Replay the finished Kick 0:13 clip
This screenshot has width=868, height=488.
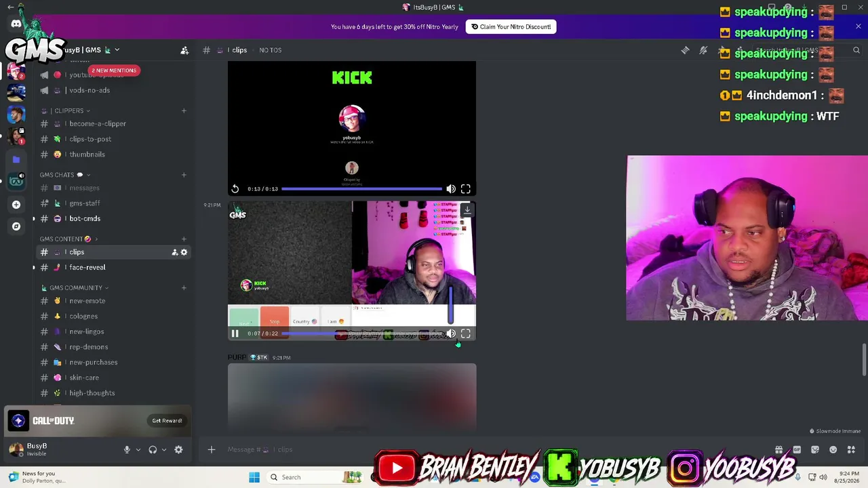click(x=235, y=189)
